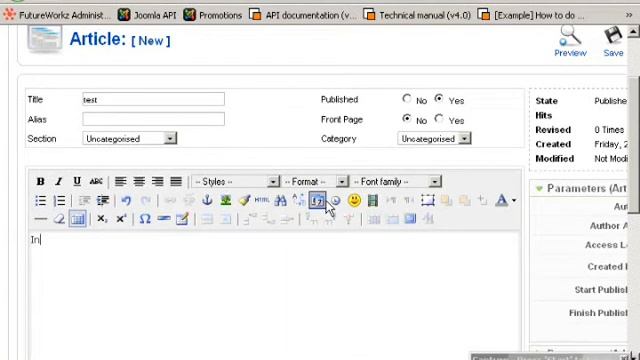Open the Font family dropdown
This screenshot has width=640, height=360.
point(396,181)
